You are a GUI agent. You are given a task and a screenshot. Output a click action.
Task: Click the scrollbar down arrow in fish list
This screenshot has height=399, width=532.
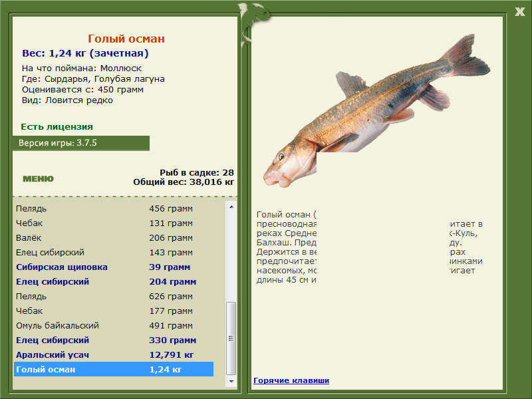[x=231, y=381]
